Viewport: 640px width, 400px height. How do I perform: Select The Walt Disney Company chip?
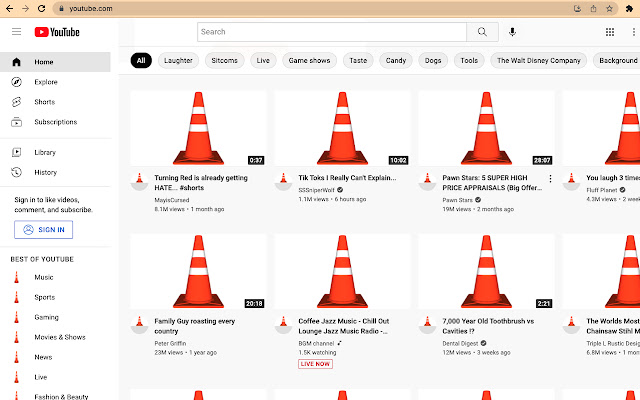(x=538, y=60)
